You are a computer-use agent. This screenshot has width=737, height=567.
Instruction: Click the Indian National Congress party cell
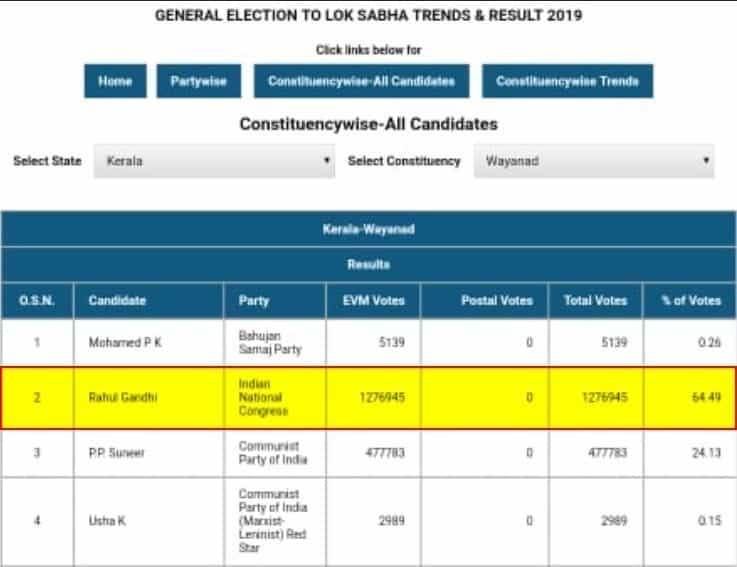tap(276, 397)
